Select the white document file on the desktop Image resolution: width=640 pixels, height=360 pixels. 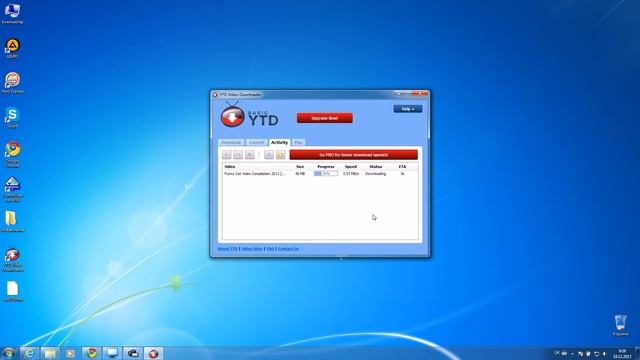click(12, 291)
